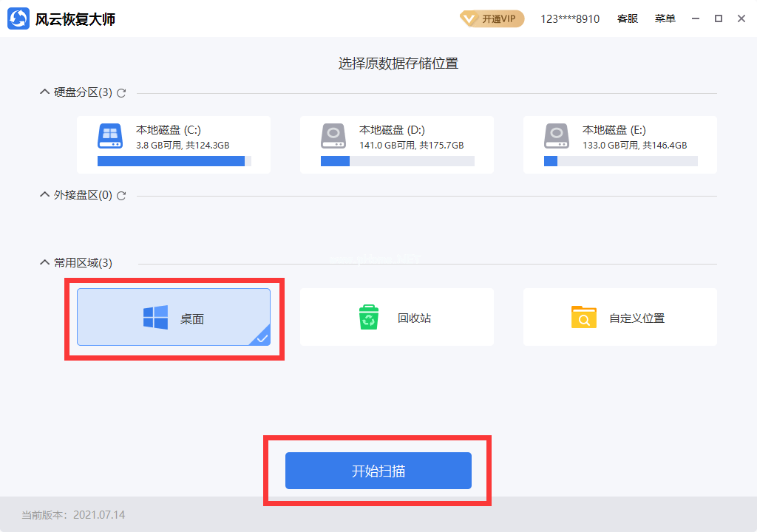The height and width of the screenshot is (532, 757).
Task: Open the 菜单 menu
Action: 665,18
